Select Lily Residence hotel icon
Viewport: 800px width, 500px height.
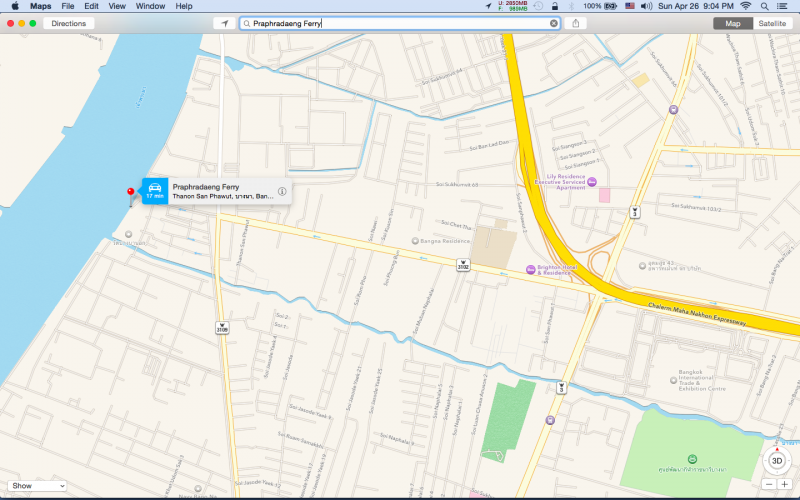tap(592, 182)
